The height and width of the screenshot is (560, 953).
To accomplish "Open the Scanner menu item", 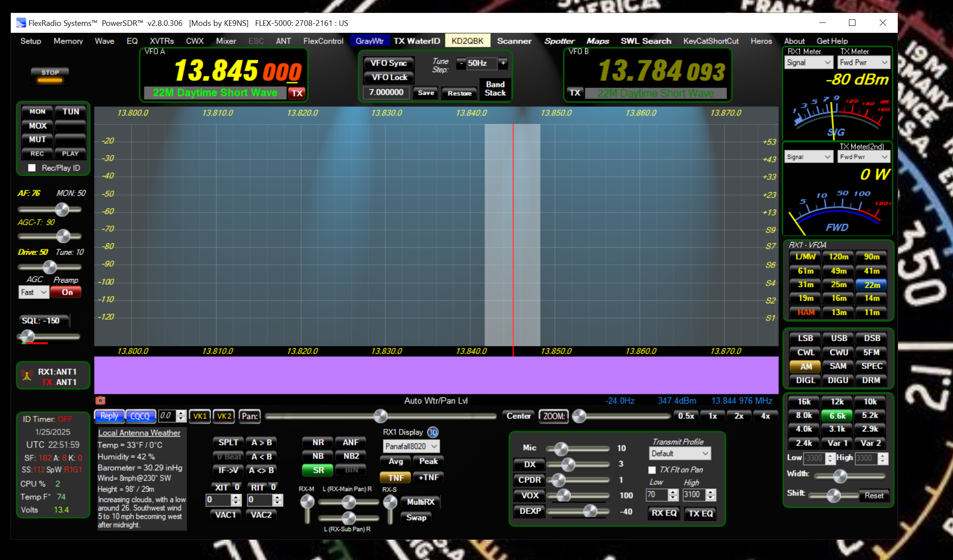I will [x=514, y=41].
